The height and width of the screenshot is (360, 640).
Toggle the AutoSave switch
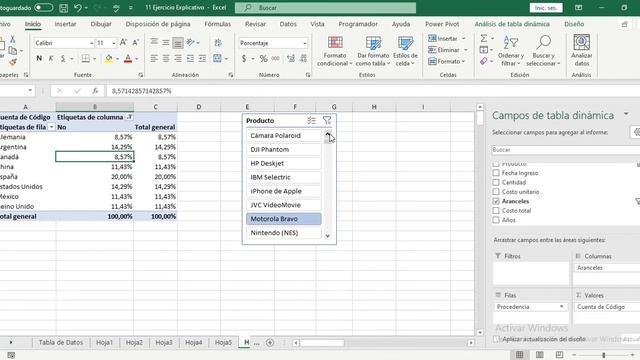click(x=44, y=8)
